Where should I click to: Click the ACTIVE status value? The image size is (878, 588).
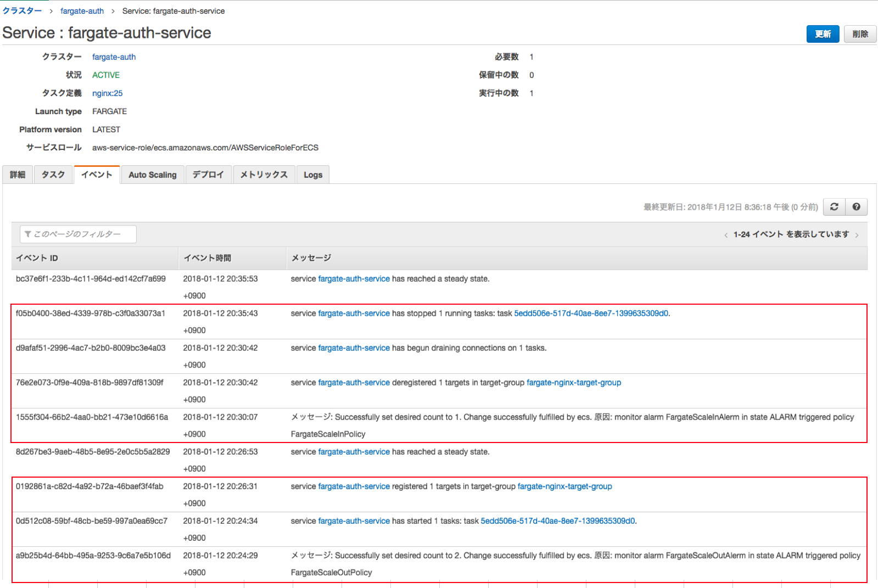(x=105, y=75)
